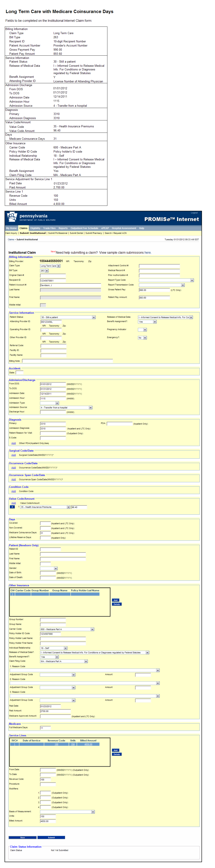Click the Logout link

(x=194, y=213)
